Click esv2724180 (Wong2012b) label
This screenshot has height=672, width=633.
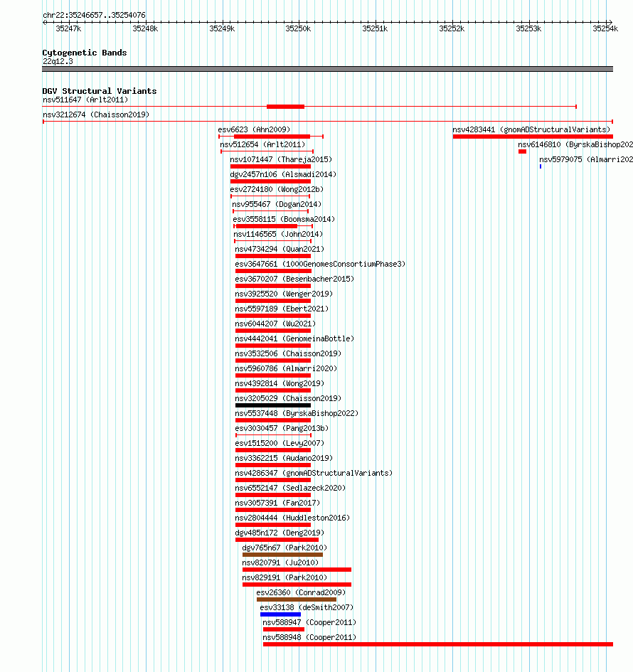coord(277,189)
